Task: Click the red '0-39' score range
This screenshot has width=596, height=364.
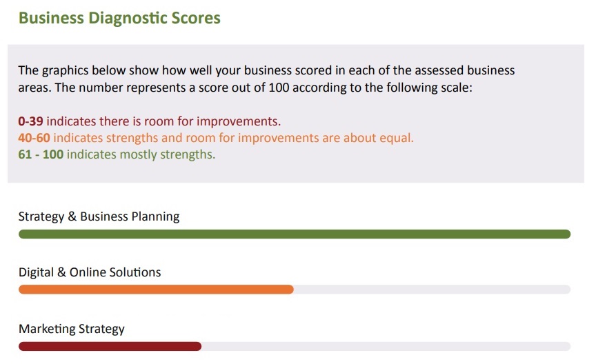Action: click(x=31, y=121)
